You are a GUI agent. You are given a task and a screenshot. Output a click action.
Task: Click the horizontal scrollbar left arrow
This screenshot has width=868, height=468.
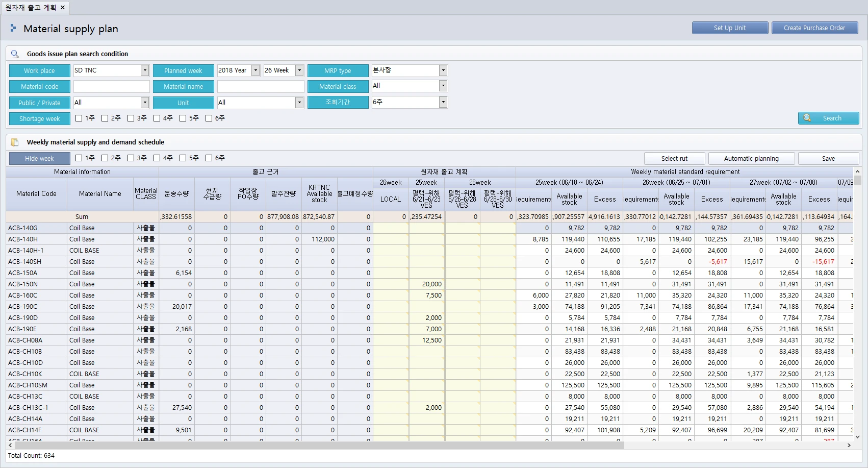click(x=10, y=446)
